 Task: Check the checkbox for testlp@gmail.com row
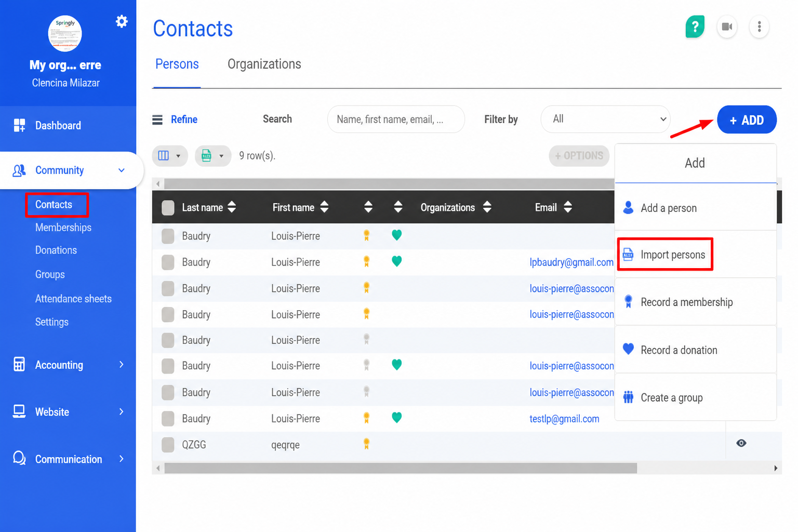(x=168, y=419)
